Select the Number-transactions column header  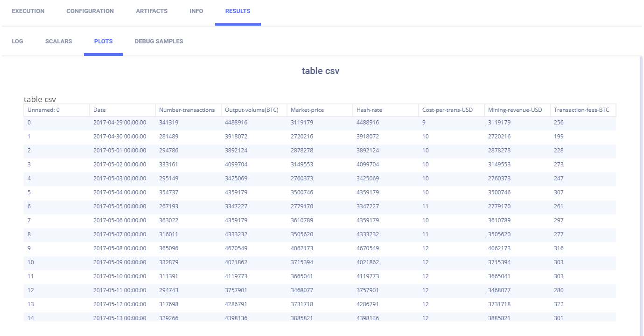point(187,110)
